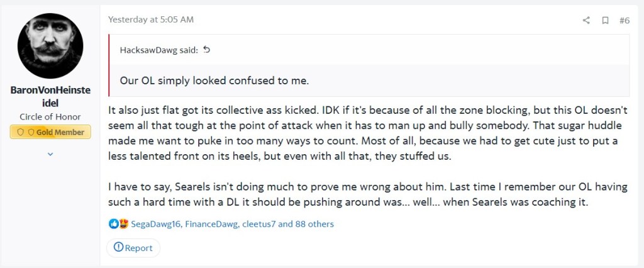This screenshot has width=644, height=268.
Task: Click the Yesterday at 5:05 AM timestamp
Action: (151, 20)
